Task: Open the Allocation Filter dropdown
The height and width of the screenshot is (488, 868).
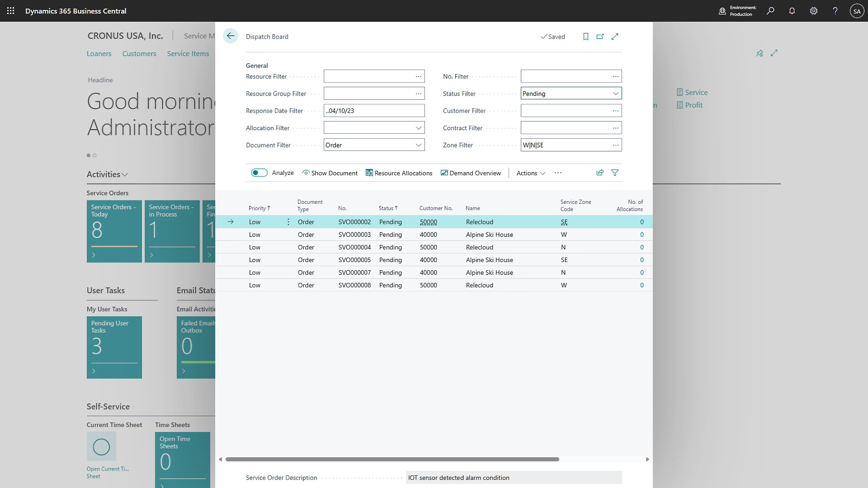Action: 418,128
